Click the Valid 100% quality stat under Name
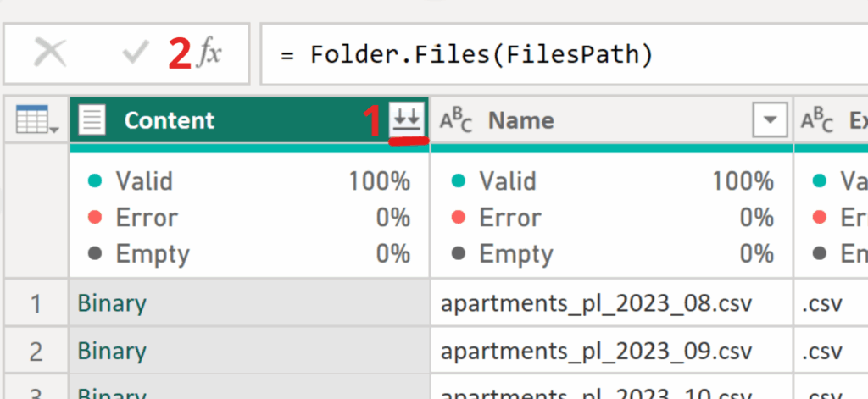The width and height of the screenshot is (868, 399). point(610,181)
